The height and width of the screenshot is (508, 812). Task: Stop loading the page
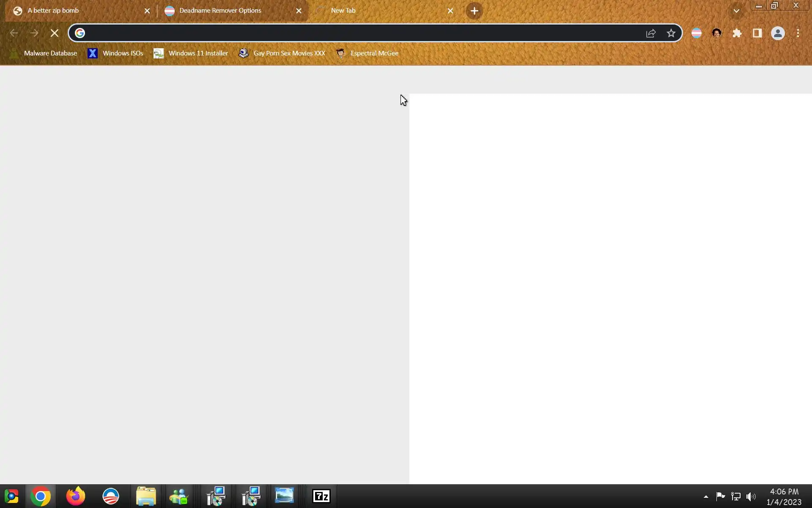pos(54,33)
